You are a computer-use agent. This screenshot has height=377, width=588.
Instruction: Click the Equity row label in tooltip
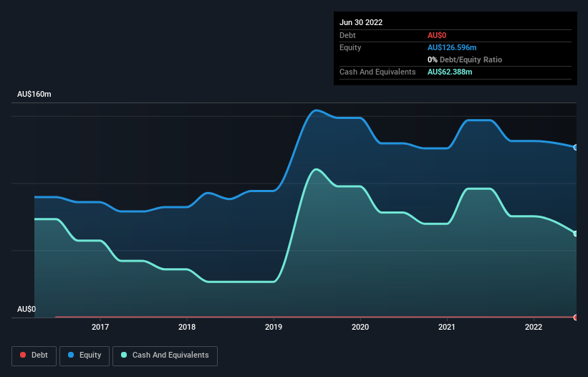350,47
